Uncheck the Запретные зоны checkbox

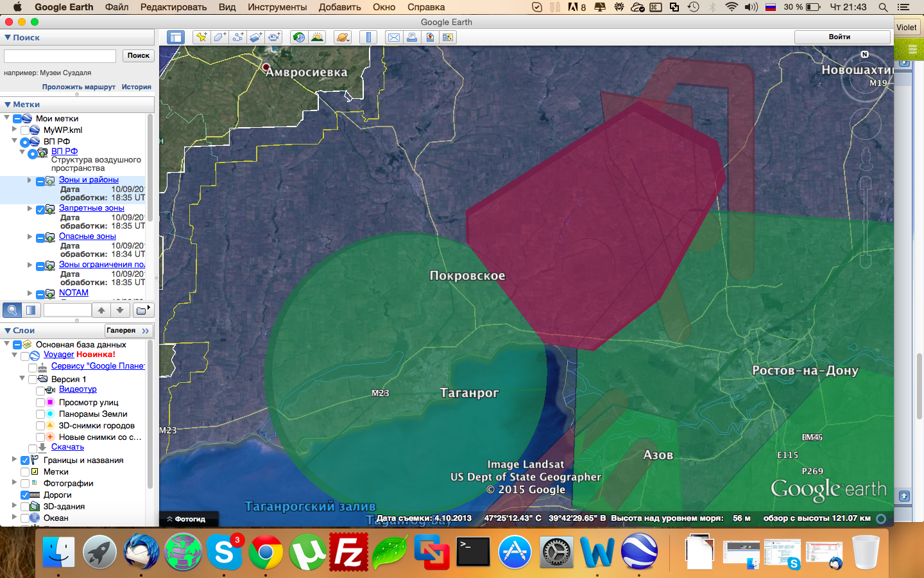tap(40, 210)
